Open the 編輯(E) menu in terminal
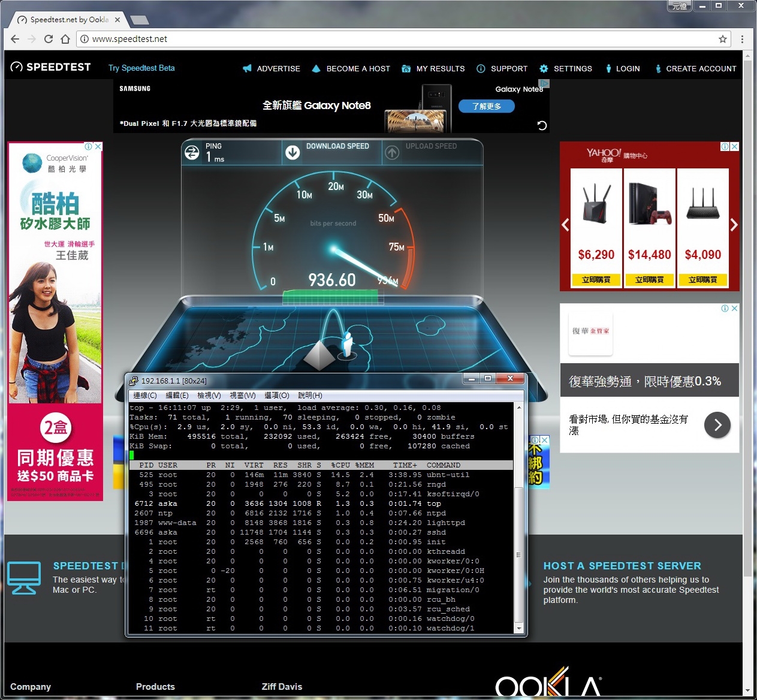This screenshot has height=700, width=757. click(x=177, y=396)
